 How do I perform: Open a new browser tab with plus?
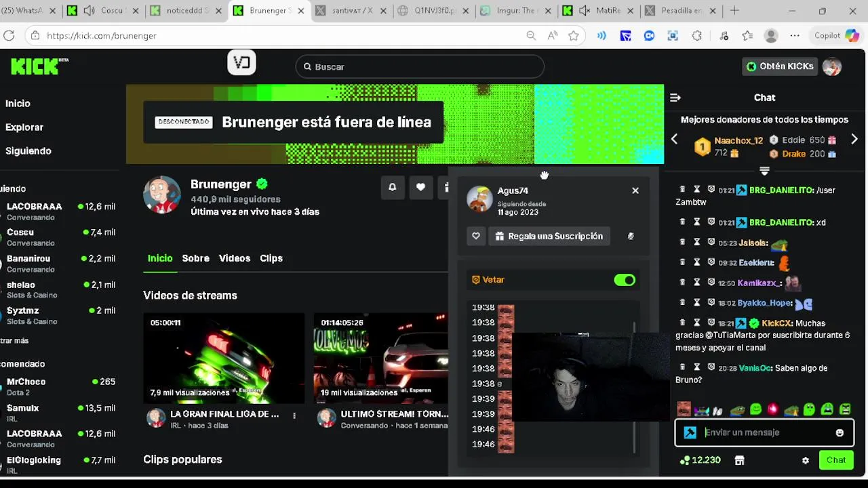click(x=734, y=11)
